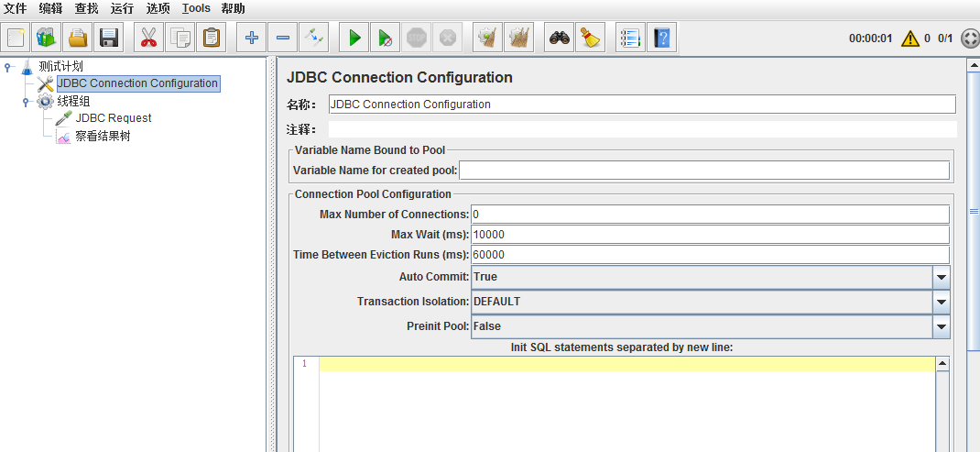Screen dimensions: 980x452
Task: Click the Shutdown test icon
Action: (x=448, y=39)
